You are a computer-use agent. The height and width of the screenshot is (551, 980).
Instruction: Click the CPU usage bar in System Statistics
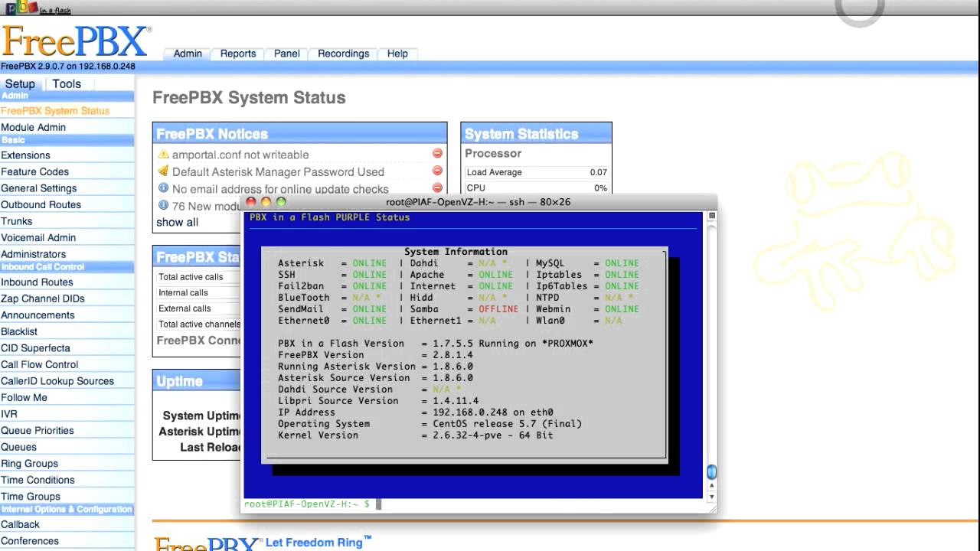pos(537,187)
